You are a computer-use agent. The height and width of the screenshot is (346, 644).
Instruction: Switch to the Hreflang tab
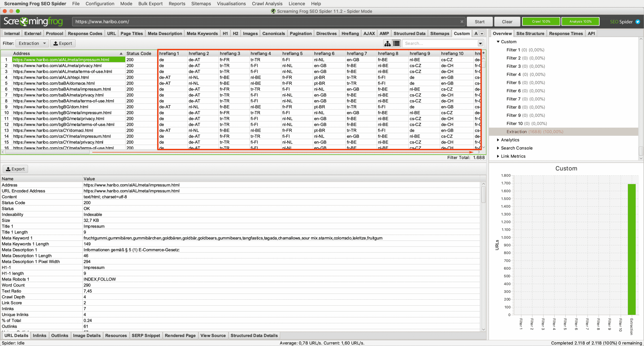[350, 33]
